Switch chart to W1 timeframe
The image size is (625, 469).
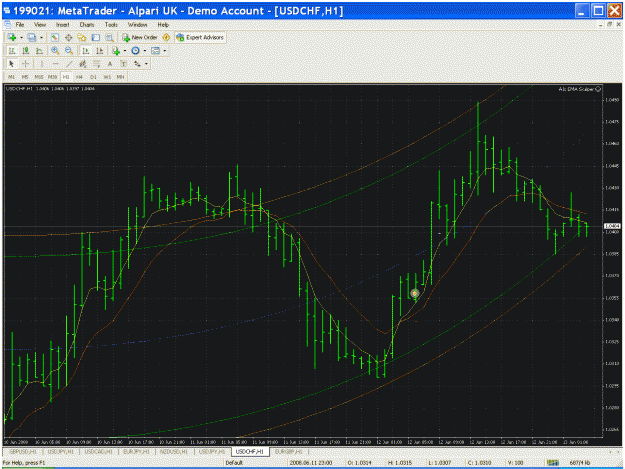click(x=107, y=77)
